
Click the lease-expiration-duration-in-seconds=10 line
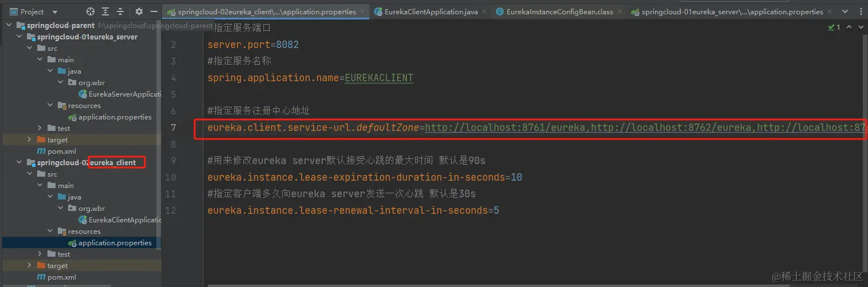(365, 177)
